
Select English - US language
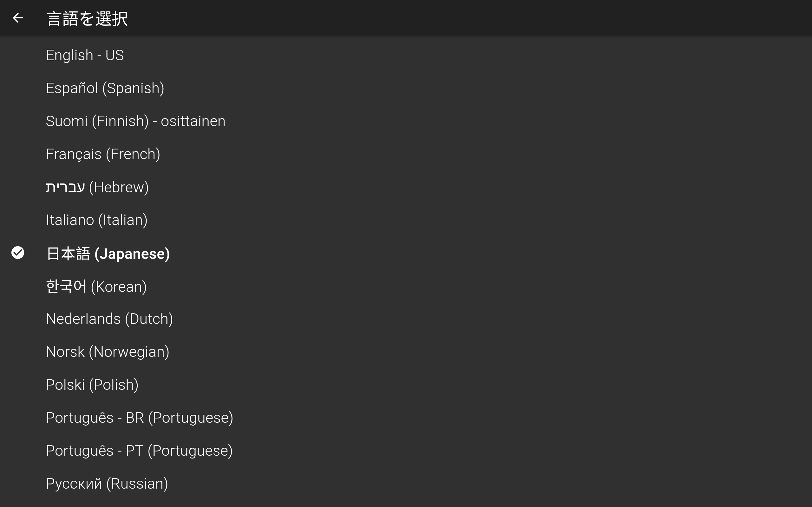406,55
